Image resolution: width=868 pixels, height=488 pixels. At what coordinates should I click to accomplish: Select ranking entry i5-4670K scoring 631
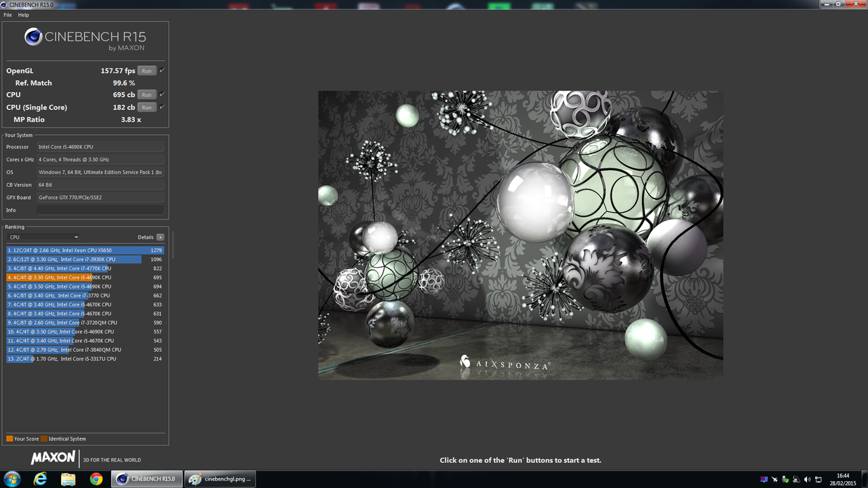[85, 313]
